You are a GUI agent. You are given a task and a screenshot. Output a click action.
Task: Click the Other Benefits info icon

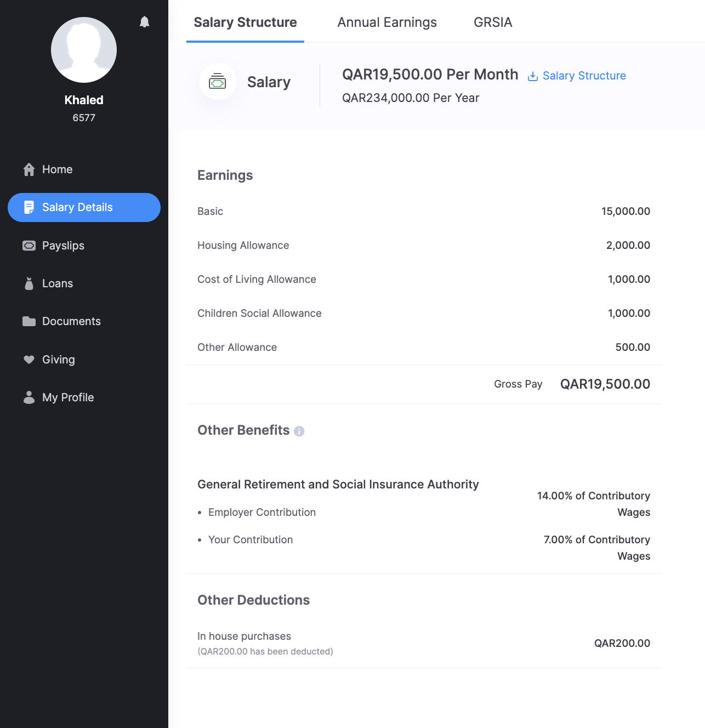(x=299, y=431)
